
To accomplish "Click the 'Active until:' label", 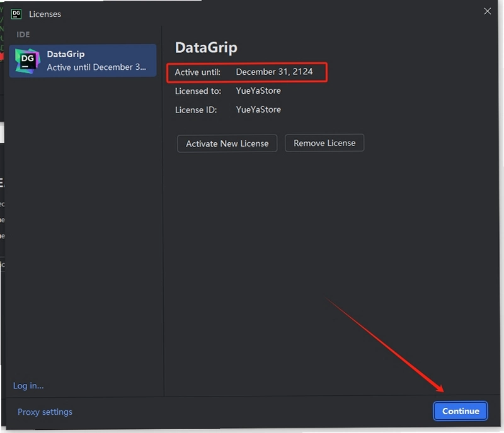I will (198, 72).
